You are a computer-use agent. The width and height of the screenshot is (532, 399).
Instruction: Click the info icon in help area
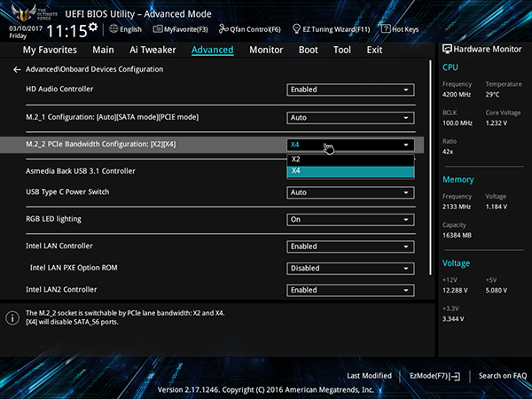(12, 318)
